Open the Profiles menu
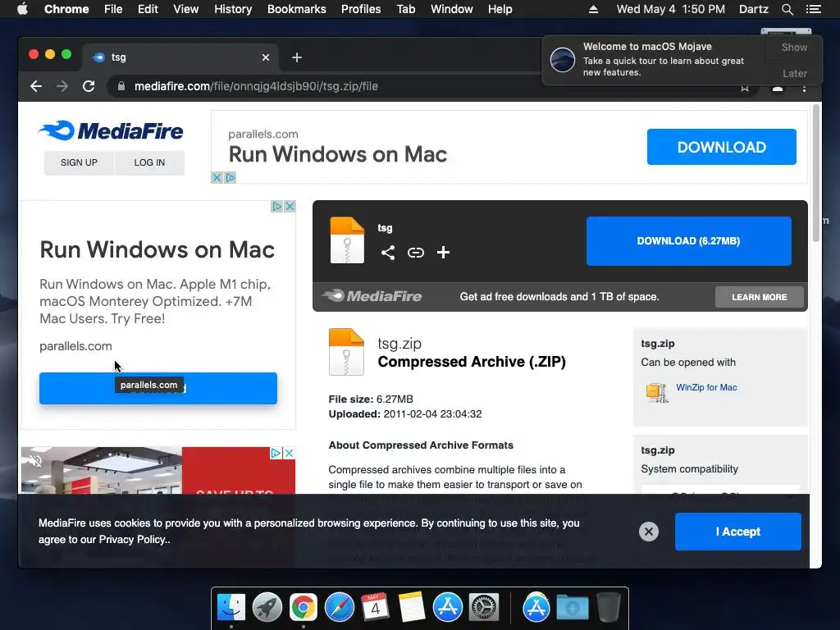This screenshot has width=840, height=630. pyautogui.click(x=361, y=9)
